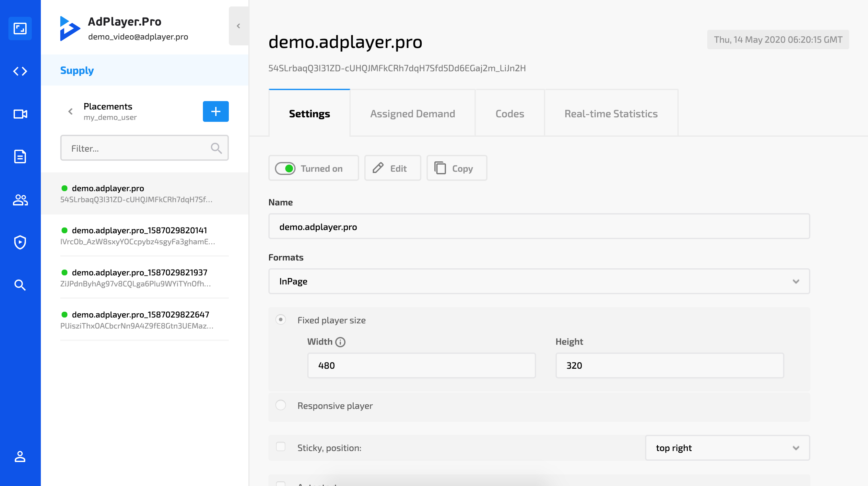Screen dimensions: 868x486
Task: Switch to the Assigned Demand tab
Action: tap(413, 113)
